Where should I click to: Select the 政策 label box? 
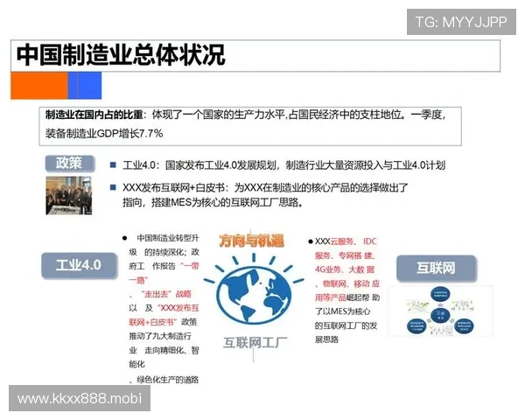(x=70, y=164)
